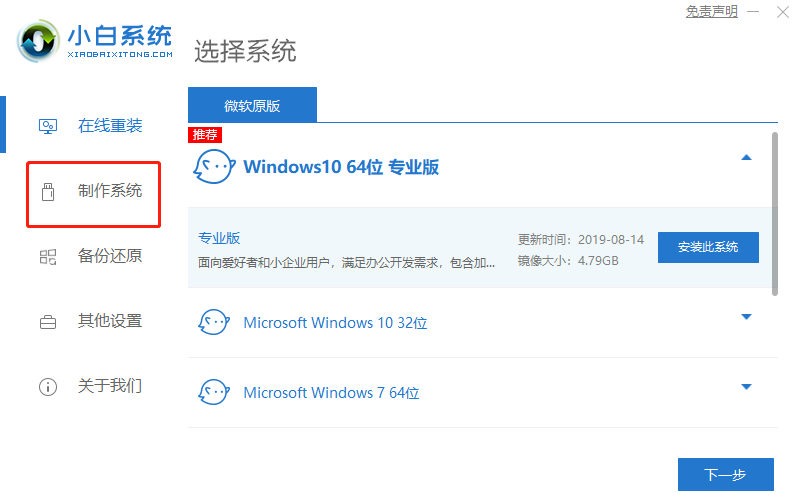Click the Microsoft Windows 10 32位 face icon
Image resolution: width=792 pixels, height=499 pixels.
[x=214, y=323]
